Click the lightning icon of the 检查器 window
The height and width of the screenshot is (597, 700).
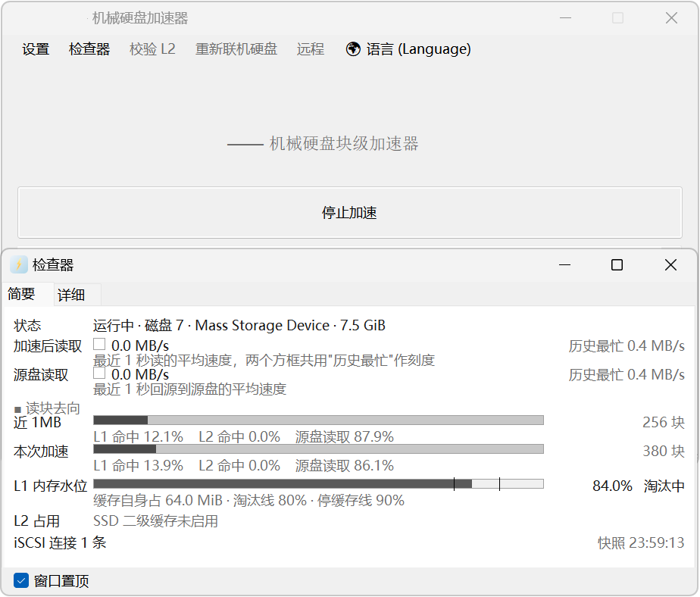tap(19, 264)
